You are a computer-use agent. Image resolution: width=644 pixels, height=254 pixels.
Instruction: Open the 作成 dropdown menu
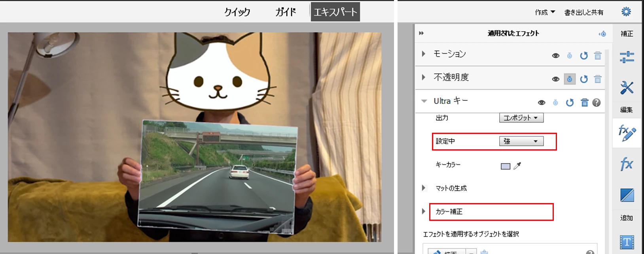pos(545,12)
